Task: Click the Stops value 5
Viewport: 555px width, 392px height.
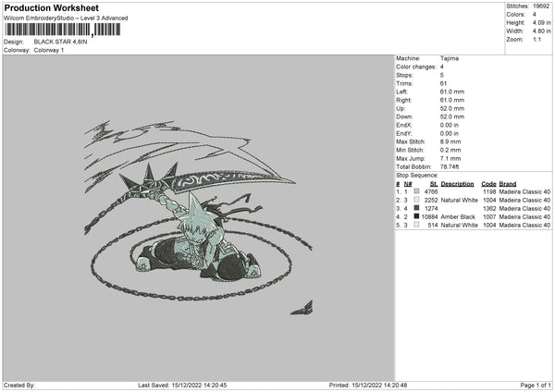Action: pos(442,75)
